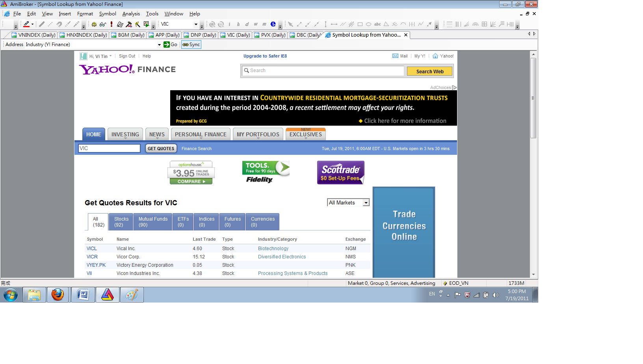Click the zoom in magnifier icon
This screenshot has width=643, height=364.
tap(212, 24)
